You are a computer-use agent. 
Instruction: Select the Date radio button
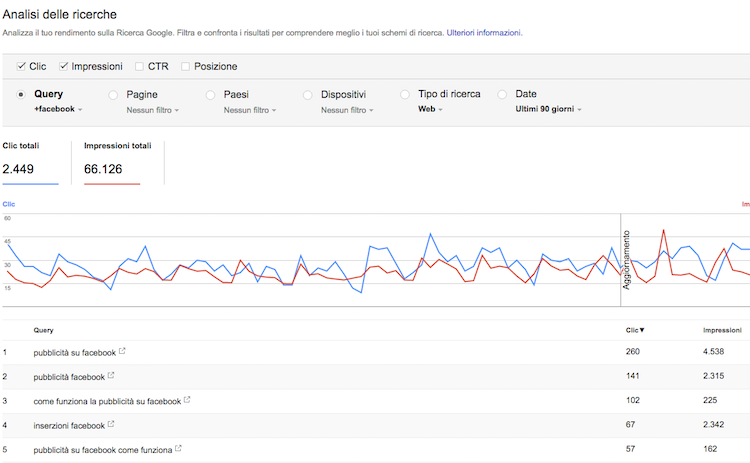(502, 94)
